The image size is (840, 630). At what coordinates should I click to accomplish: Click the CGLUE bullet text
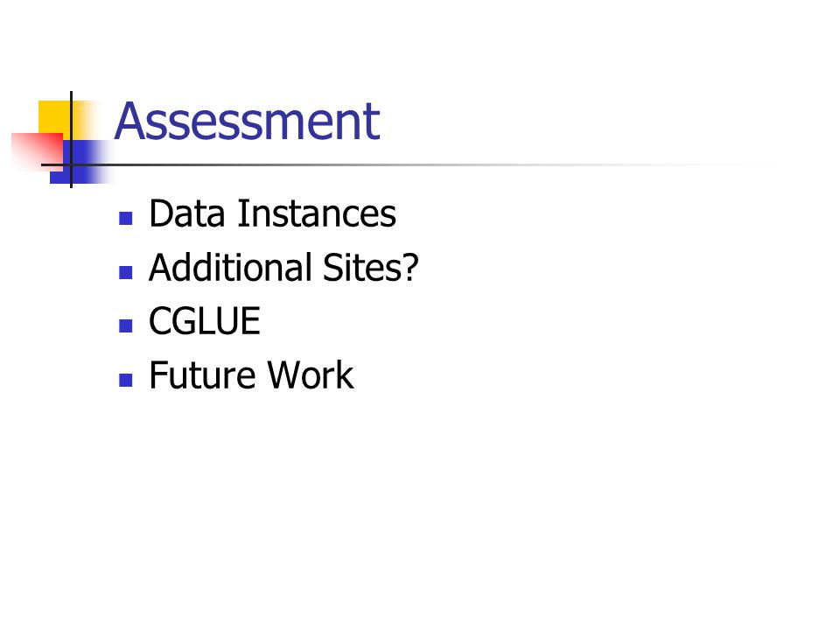(x=205, y=321)
